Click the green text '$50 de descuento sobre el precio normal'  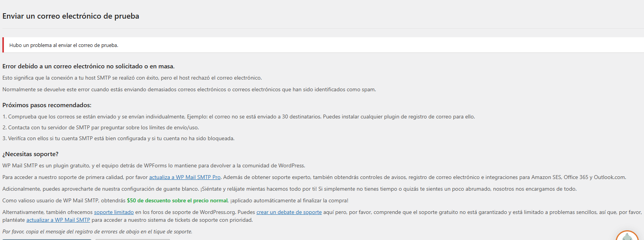[177, 200]
